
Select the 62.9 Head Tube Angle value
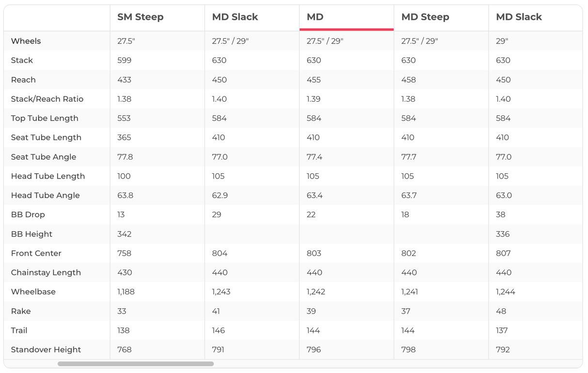[219, 195]
